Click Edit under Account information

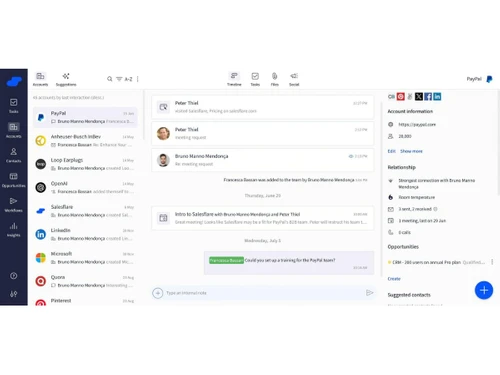pos(391,151)
